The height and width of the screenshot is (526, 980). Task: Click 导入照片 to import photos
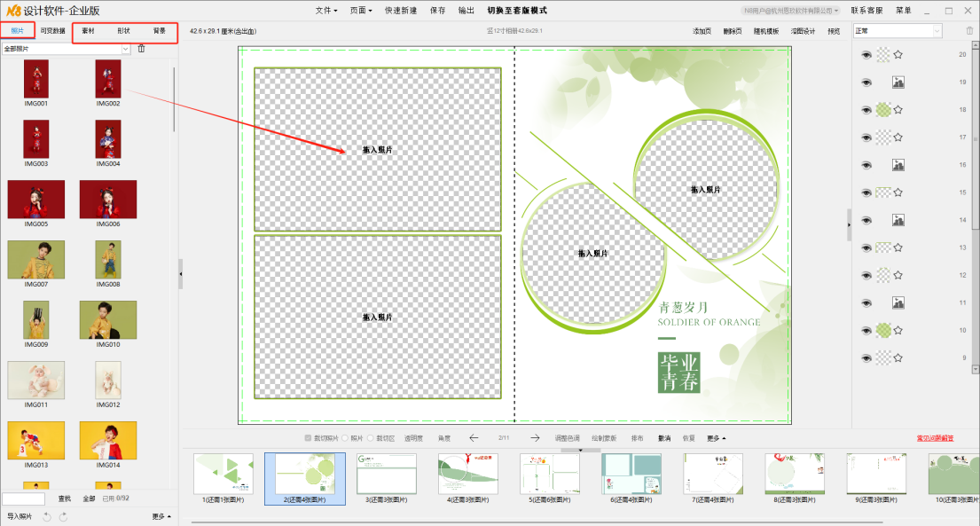(20, 516)
